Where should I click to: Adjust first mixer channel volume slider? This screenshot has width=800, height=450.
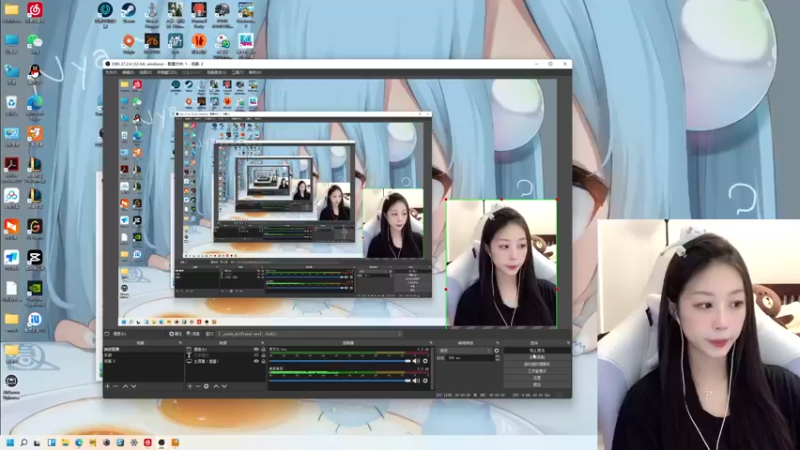(x=340, y=361)
